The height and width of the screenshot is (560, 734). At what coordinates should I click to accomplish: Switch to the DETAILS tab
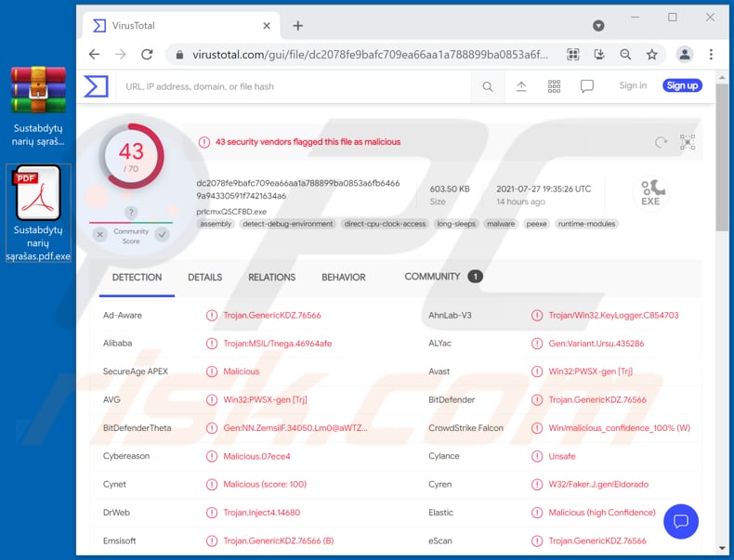(x=204, y=278)
